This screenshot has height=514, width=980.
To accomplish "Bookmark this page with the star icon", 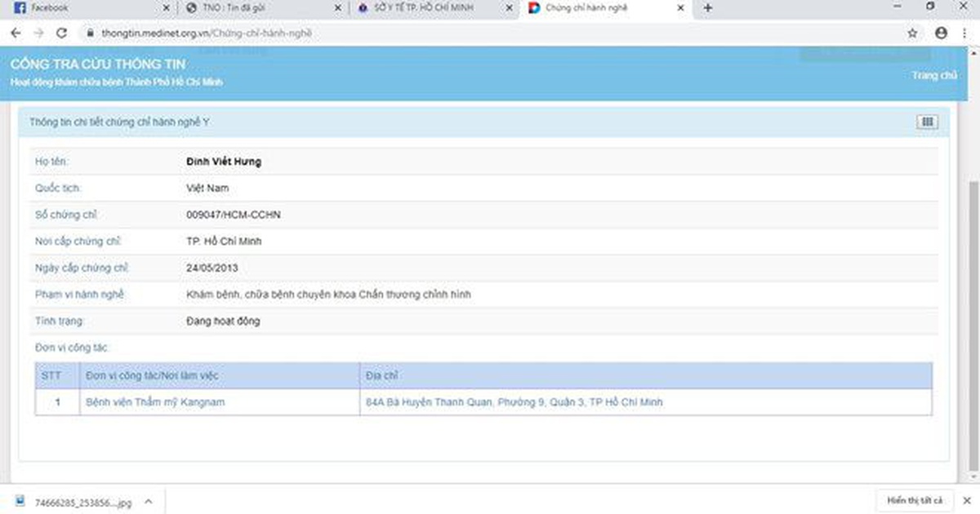I will (x=912, y=33).
